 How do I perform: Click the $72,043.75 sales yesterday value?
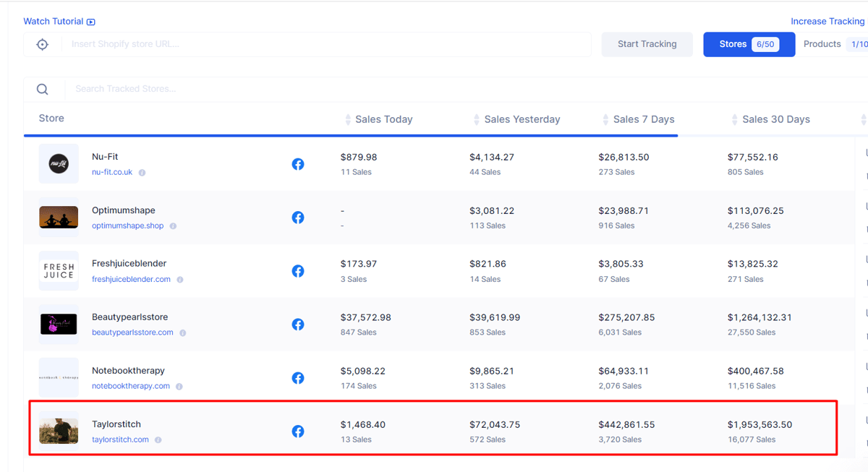click(495, 424)
